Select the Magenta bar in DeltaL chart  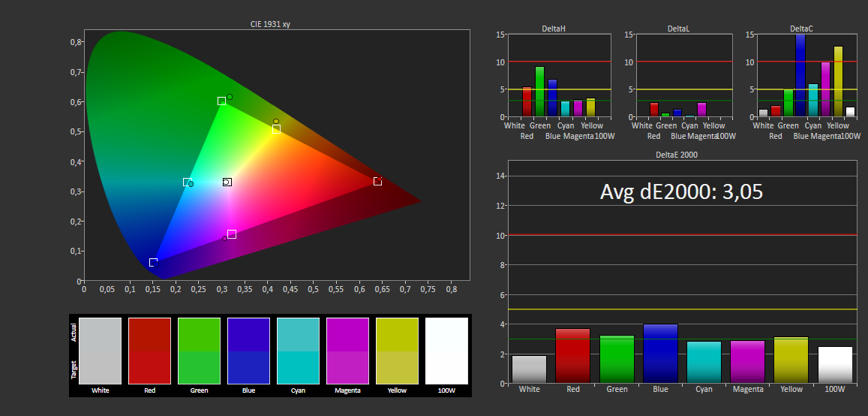702,110
